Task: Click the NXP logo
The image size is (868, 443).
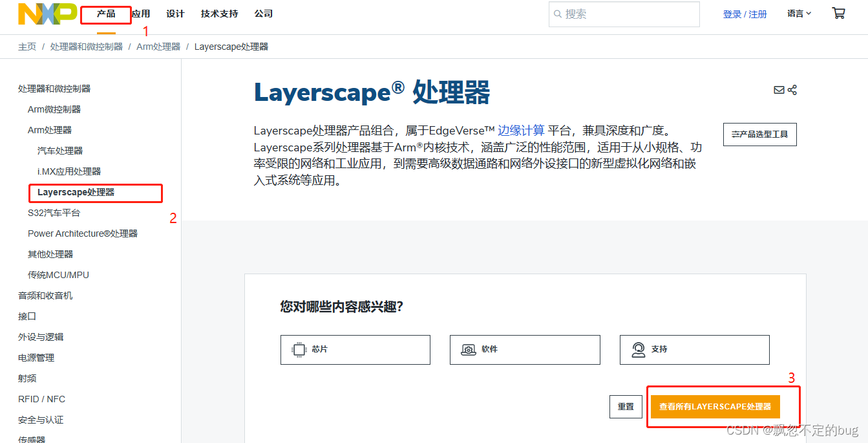Action: [x=47, y=13]
